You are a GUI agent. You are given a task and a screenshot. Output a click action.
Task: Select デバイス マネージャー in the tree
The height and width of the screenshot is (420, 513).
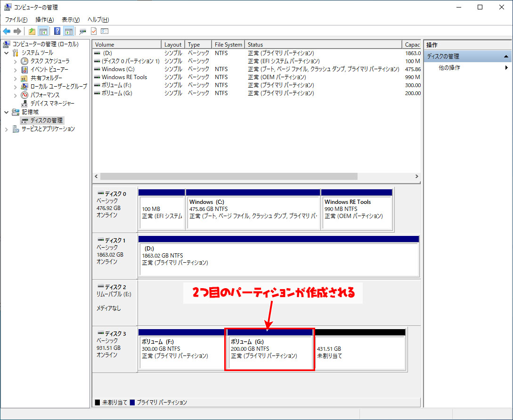point(52,104)
